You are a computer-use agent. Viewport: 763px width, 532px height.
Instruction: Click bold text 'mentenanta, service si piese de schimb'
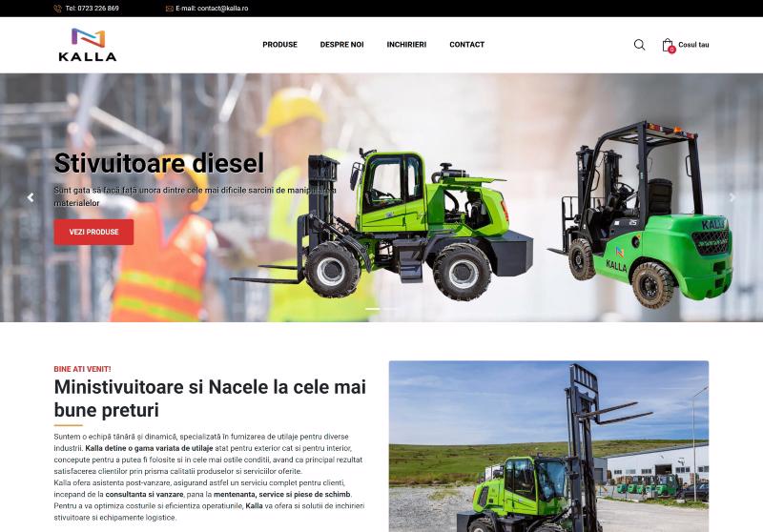pyautogui.click(x=281, y=495)
